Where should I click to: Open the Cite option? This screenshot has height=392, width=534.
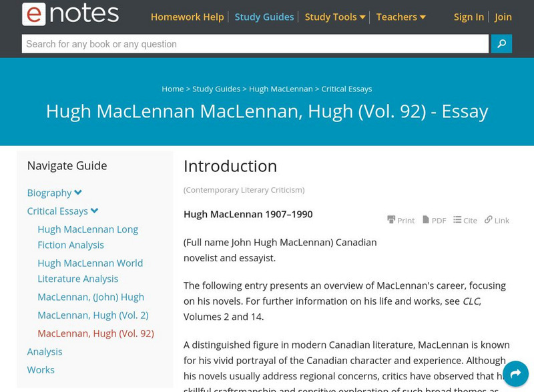click(465, 220)
